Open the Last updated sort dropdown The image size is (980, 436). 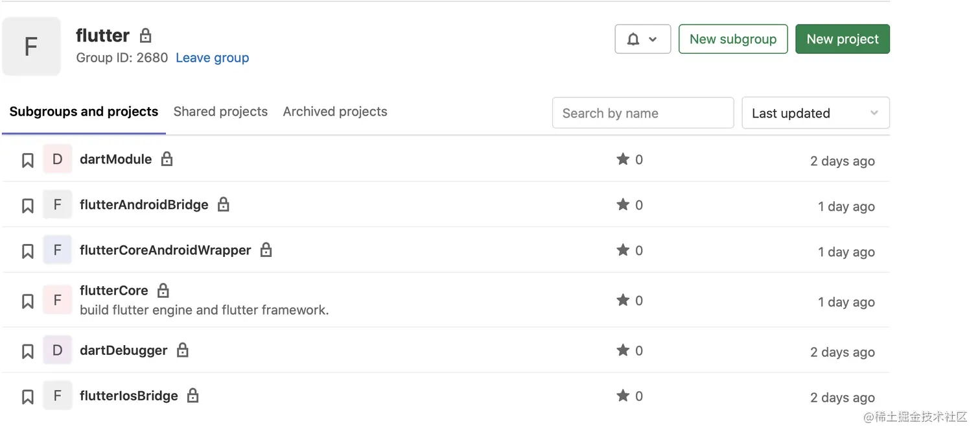tap(815, 113)
